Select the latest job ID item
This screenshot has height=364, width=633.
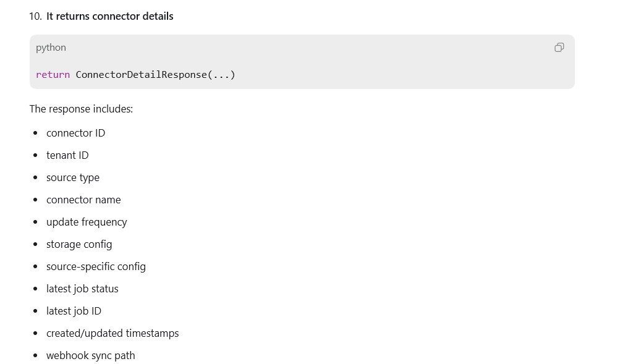(x=74, y=311)
